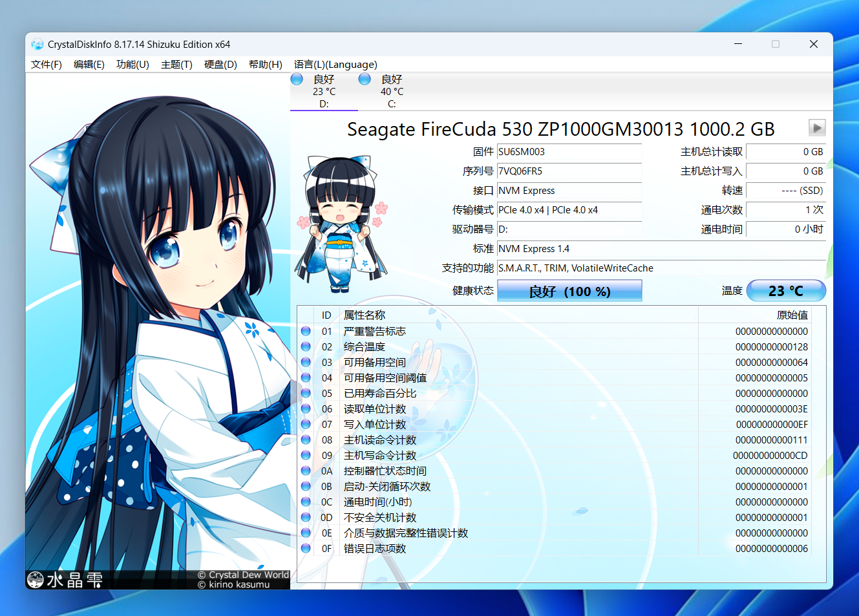Click the status dot for attribute 0C

(306, 502)
